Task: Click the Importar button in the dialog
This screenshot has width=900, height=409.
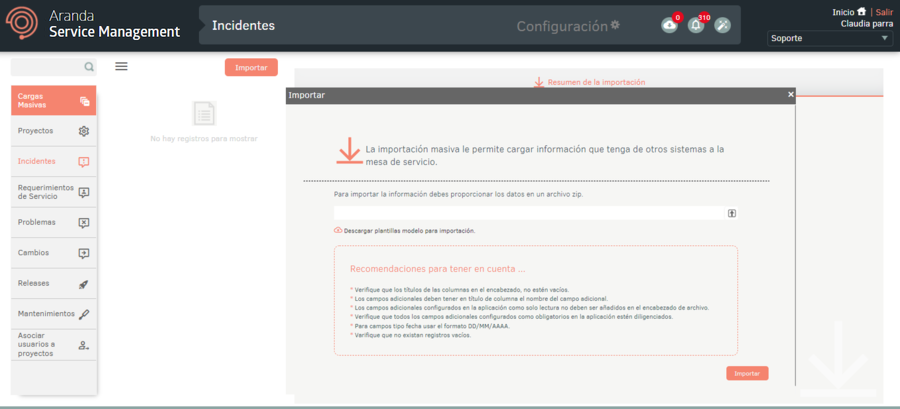Action: coord(747,373)
